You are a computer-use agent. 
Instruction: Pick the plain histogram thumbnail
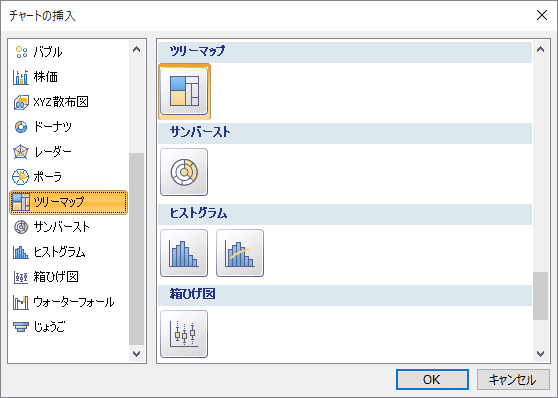point(184,253)
